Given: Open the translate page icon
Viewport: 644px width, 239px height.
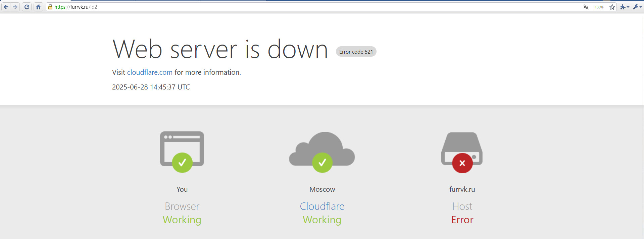Looking at the screenshot, I should (x=586, y=7).
